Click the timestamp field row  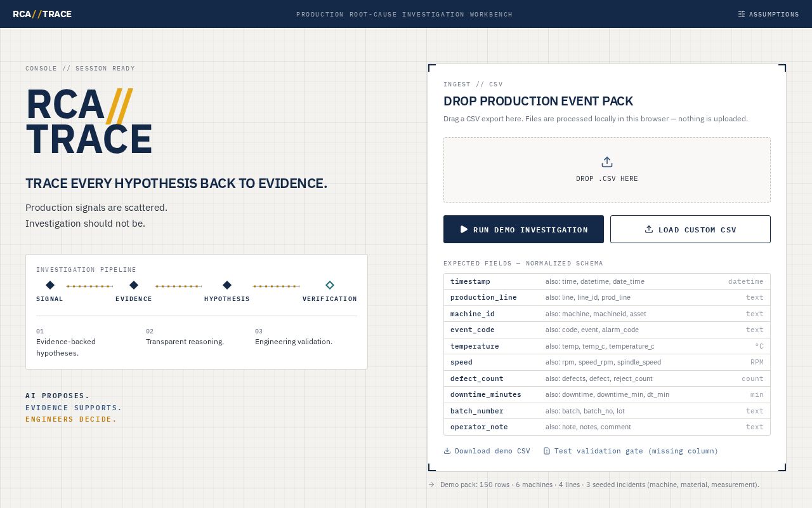[607, 281]
